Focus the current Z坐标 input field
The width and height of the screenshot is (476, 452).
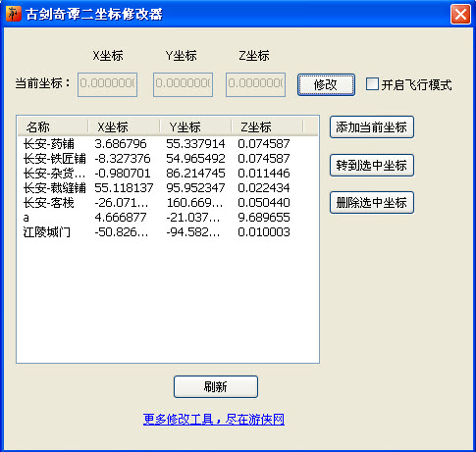tap(255, 84)
